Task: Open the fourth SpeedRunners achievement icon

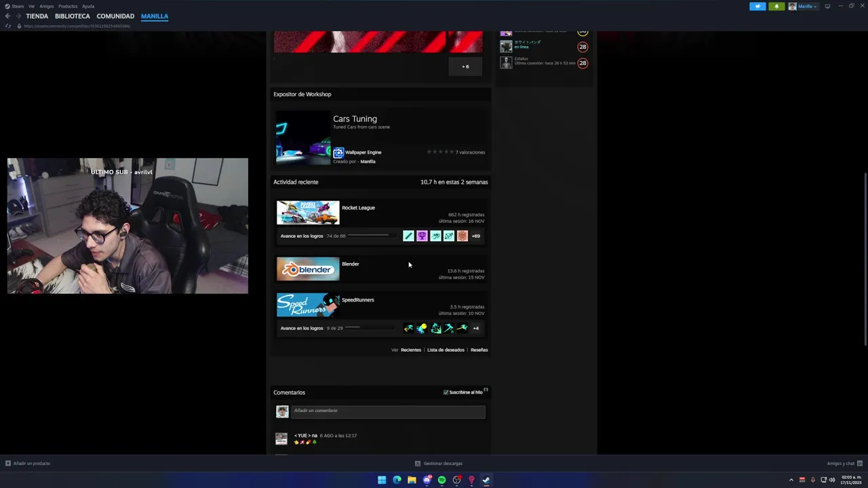Action: [449, 328]
